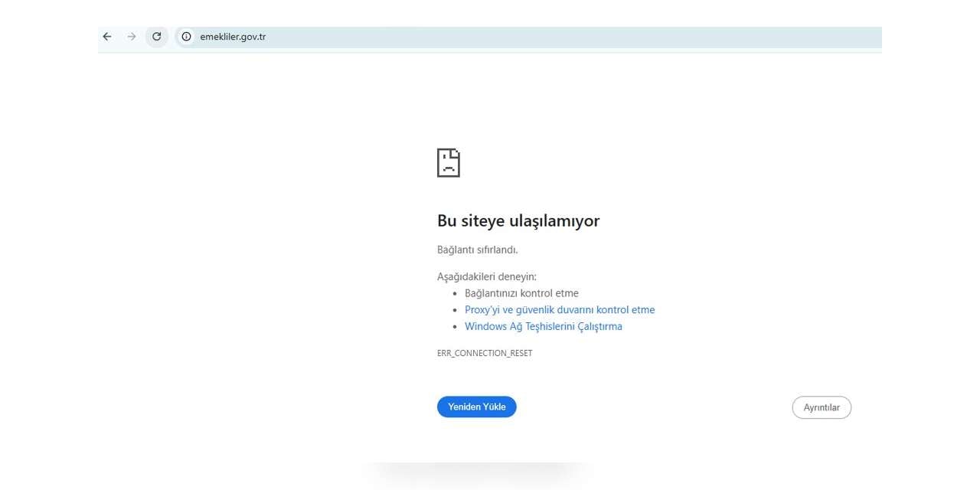Click the Bağlantınızı kontrol etme list item
The image size is (980, 490).
point(521,293)
